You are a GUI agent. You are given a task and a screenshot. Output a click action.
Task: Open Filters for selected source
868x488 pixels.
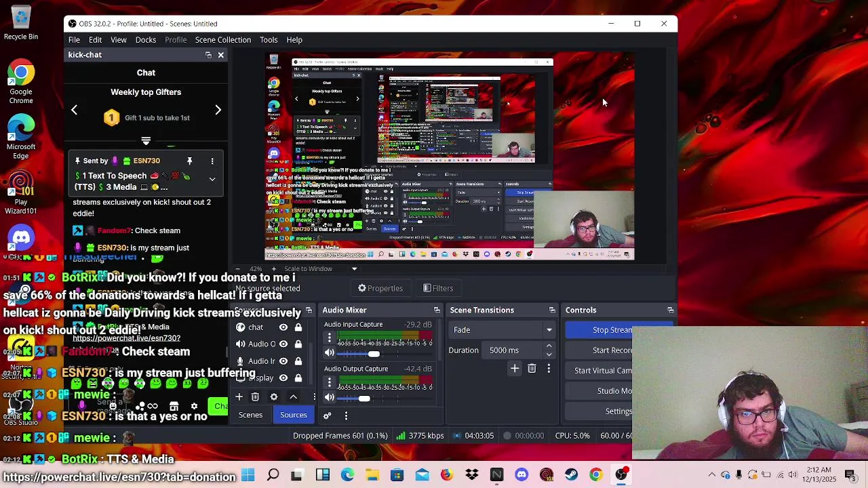click(438, 288)
